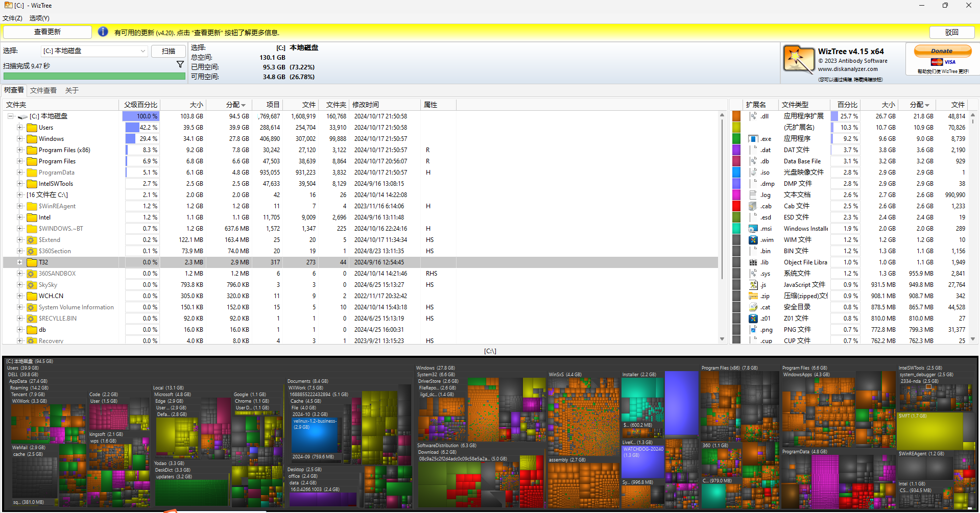Image resolution: width=980 pixels, height=513 pixels.
Task: Click the WATCHDOG-20240 treemap block
Action: tap(643, 461)
